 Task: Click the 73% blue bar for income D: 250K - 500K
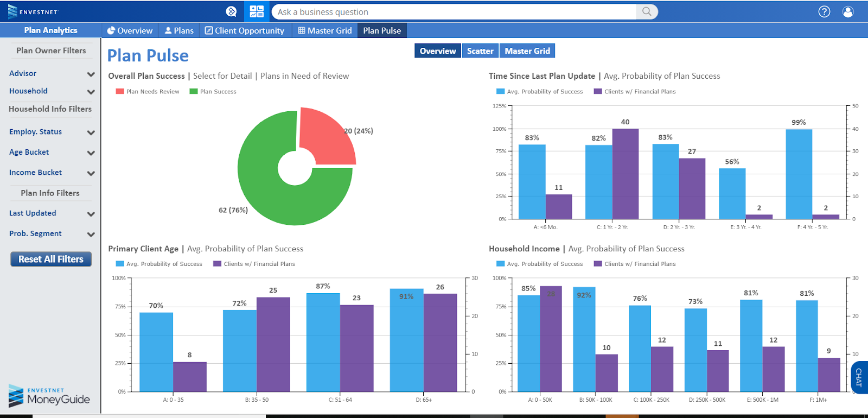695,350
